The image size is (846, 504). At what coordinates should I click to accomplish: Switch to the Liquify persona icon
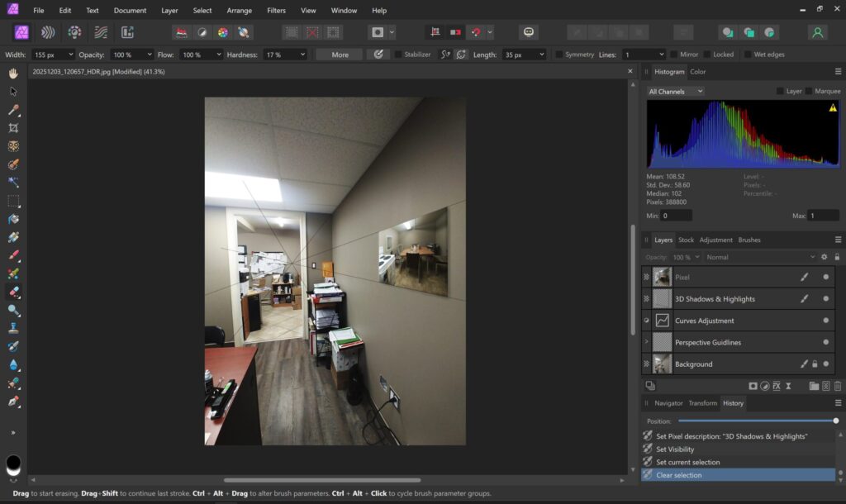(x=48, y=32)
